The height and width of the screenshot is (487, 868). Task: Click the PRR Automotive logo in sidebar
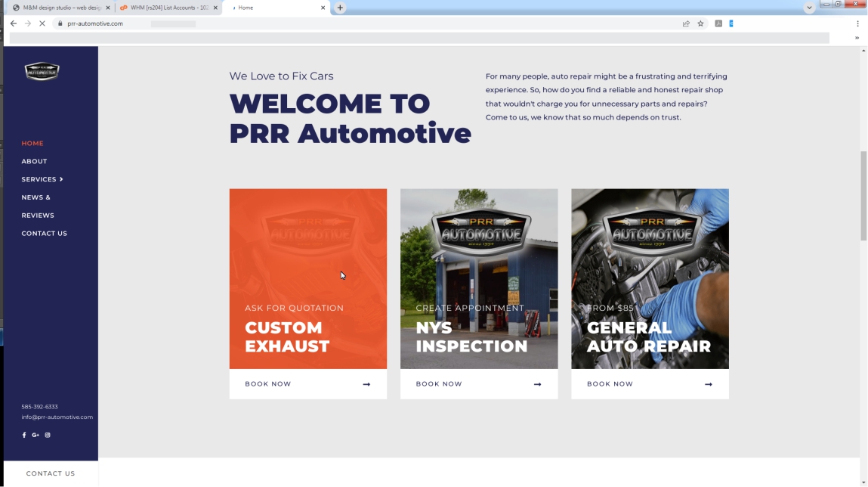(x=42, y=71)
